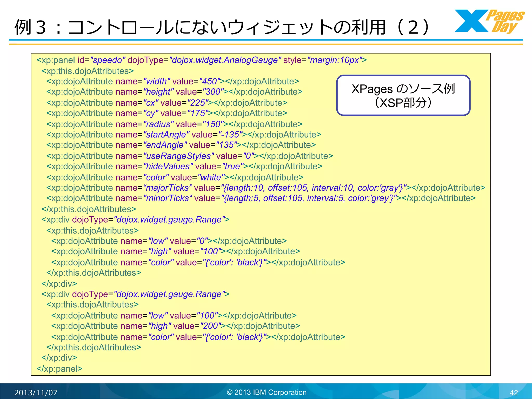Click the line name="high" value="200"
Image resolution: width=532 pixels, height=399 pixels.
pyautogui.click(x=176, y=326)
